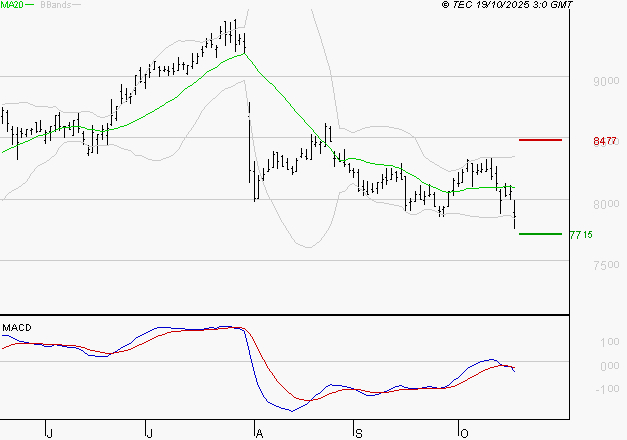
Task: Click the A month marker
Action: (260, 434)
